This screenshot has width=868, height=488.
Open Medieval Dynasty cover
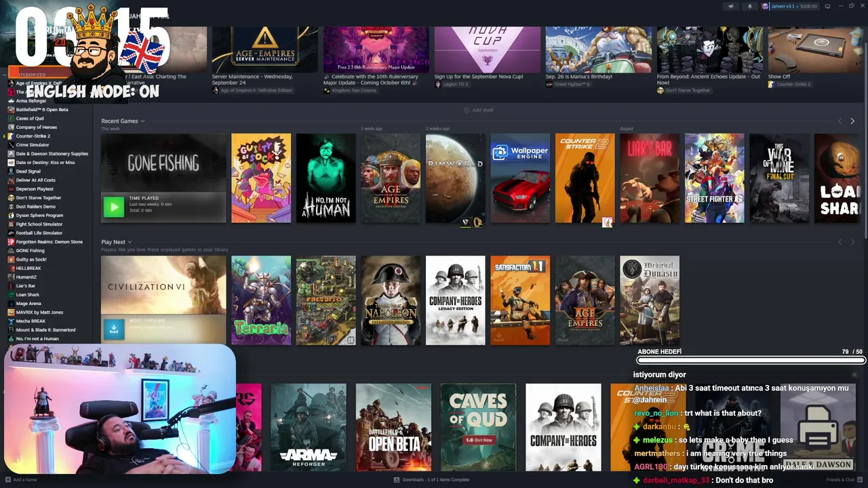click(650, 300)
